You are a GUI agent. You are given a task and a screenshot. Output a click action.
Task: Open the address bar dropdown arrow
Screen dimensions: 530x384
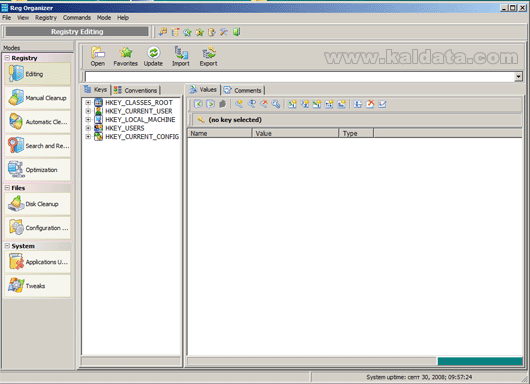(518, 77)
